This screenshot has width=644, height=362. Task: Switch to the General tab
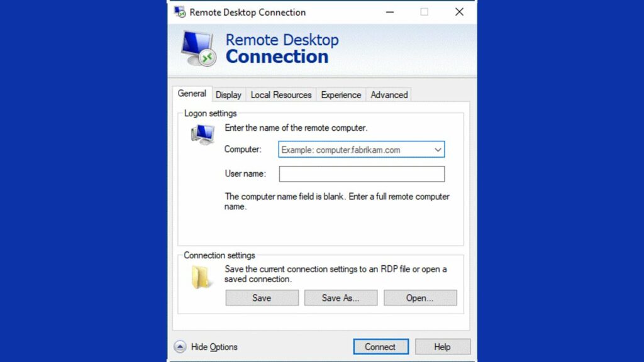(x=192, y=94)
